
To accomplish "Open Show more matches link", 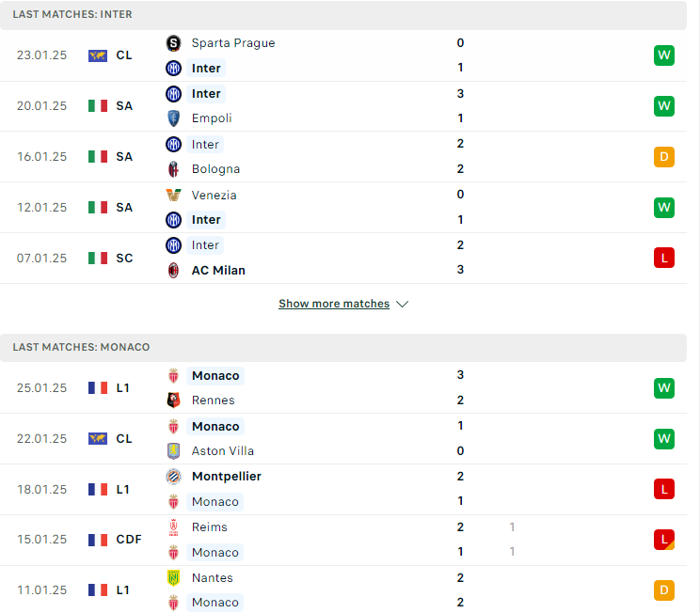I will pos(334,304).
